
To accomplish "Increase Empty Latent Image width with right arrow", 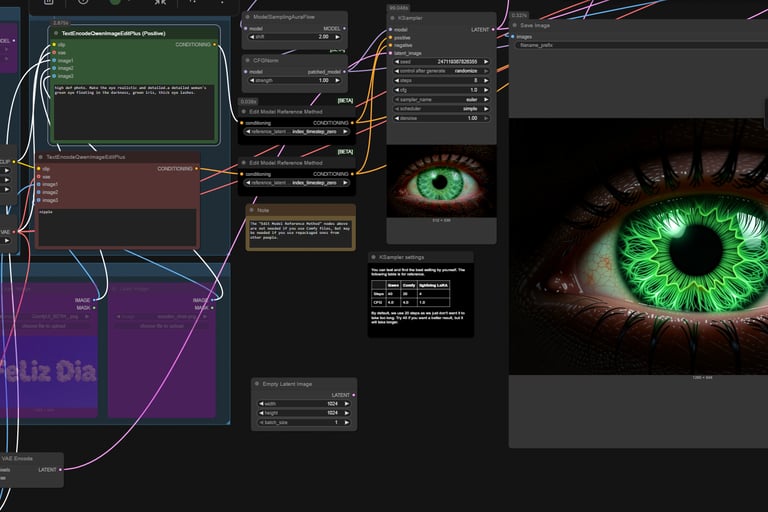I will (347, 404).
